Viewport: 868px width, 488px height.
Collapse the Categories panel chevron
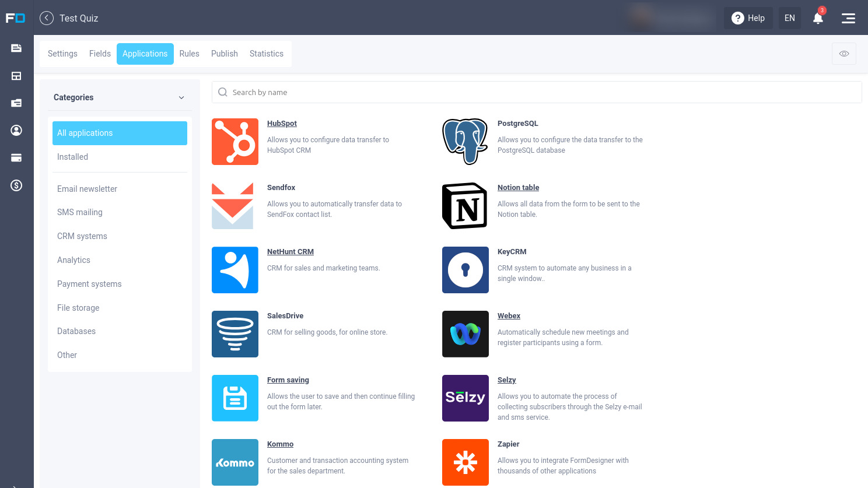coord(181,97)
